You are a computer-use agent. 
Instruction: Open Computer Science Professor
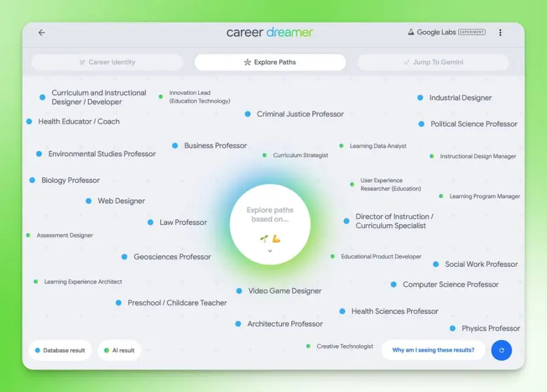[x=445, y=284]
